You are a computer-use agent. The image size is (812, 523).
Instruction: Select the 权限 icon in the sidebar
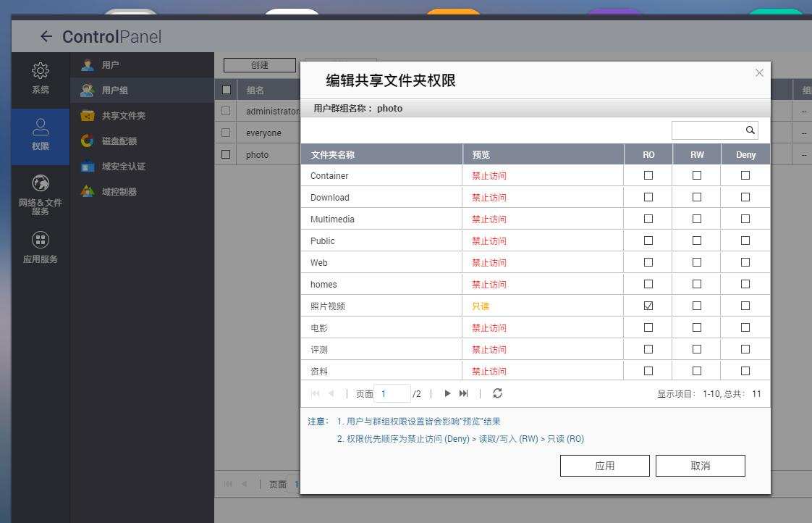(x=40, y=135)
